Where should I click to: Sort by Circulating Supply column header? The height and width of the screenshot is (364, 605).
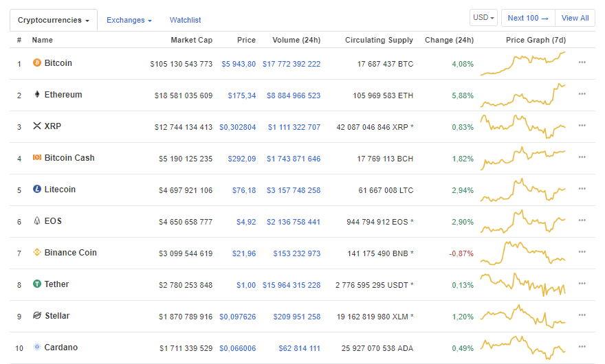[379, 40]
